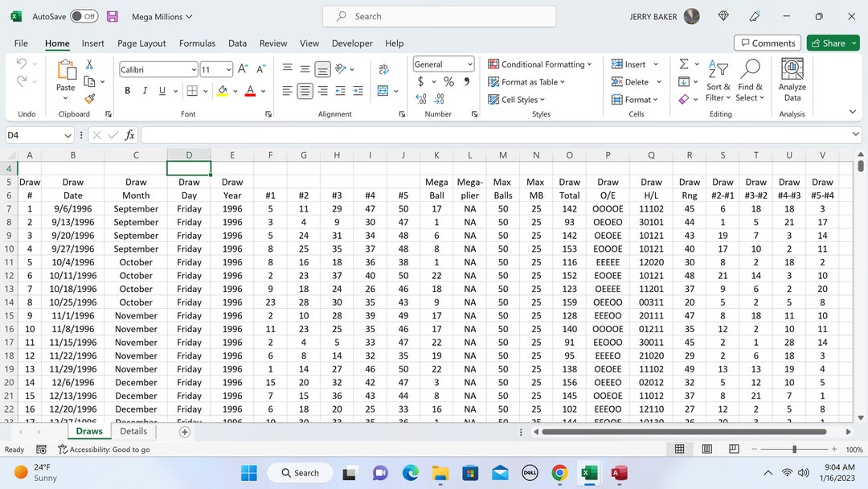Click the Comments button
The height and width of the screenshot is (489, 868).
(768, 43)
